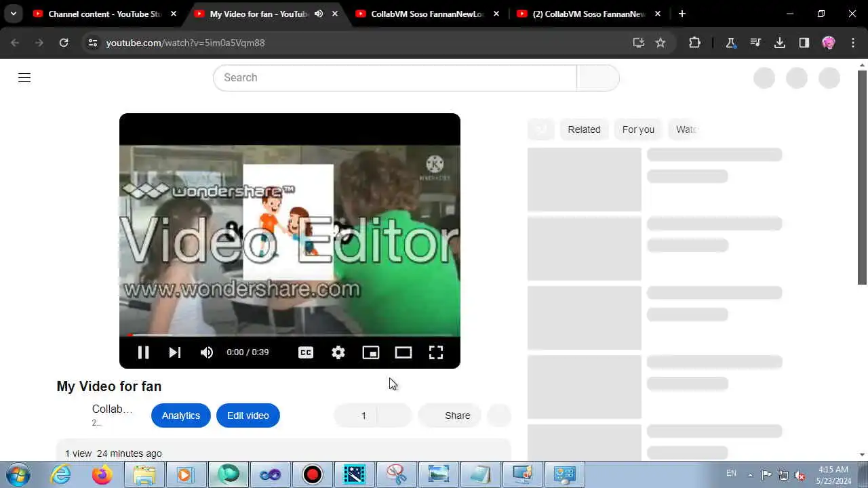Select the Related filter chip
The image size is (868, 488).
584,129
